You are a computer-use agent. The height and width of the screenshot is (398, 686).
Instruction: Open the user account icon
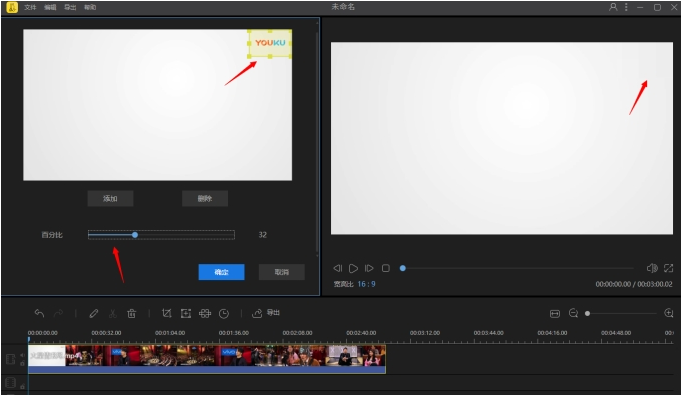614,7
